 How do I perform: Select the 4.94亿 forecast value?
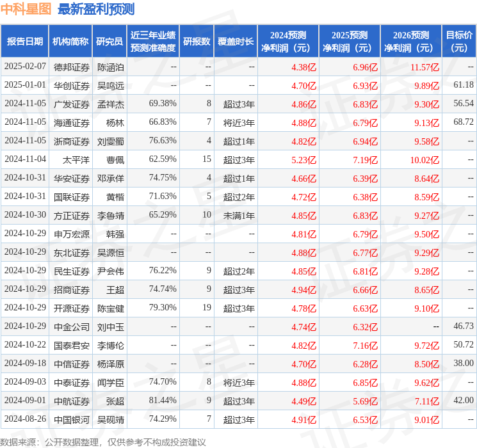coord(303,290)
